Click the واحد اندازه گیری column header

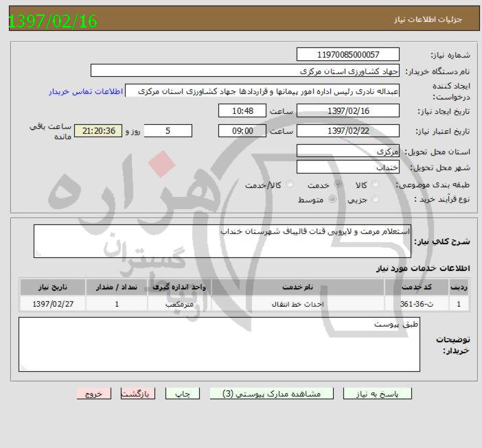(x=179, y=287)
